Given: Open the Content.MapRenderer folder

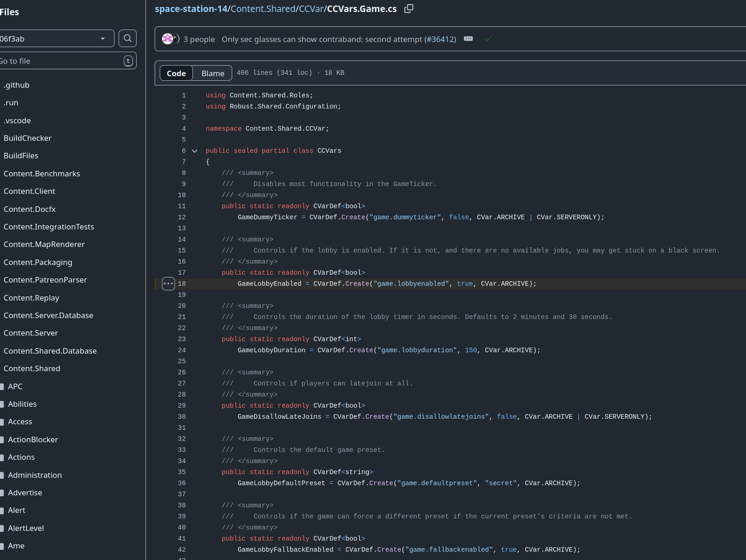Looking at the screenshot, I should pos(44,244).
